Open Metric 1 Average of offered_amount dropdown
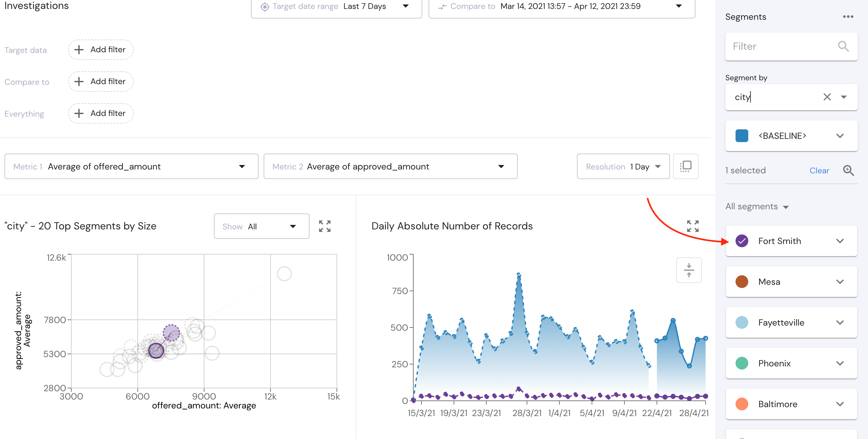 click(x=132, y=167)
